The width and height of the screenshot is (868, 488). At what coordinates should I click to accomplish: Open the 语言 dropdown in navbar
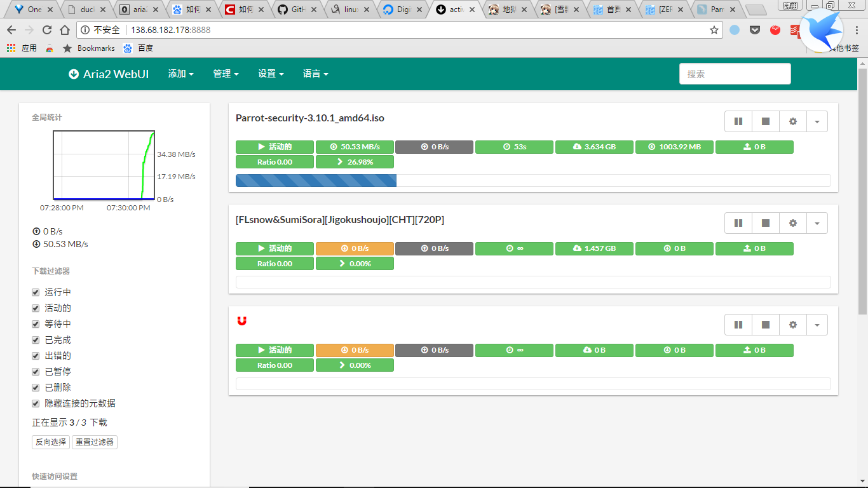[x=315, y=74]
